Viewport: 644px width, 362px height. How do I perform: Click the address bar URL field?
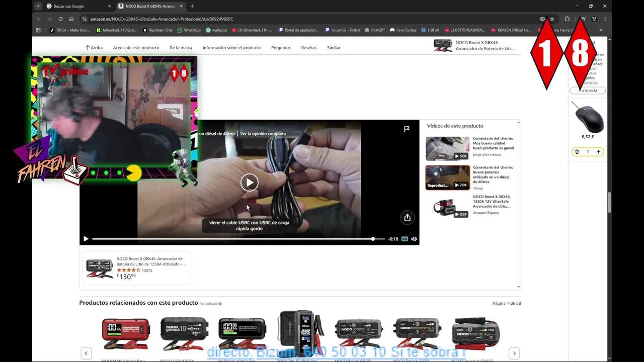pos(312,19)
